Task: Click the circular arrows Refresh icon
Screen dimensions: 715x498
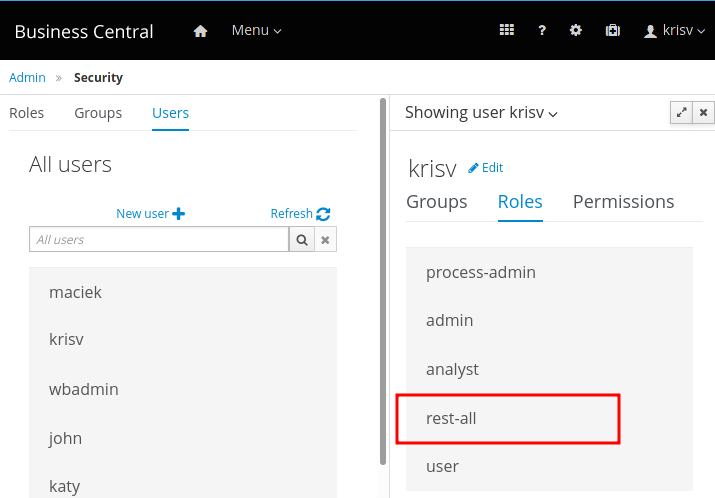Action: 323,214
